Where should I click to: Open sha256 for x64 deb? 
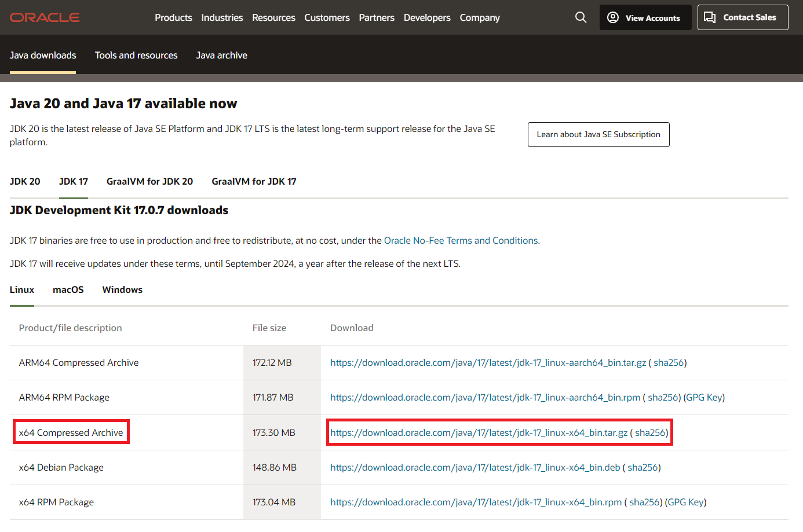pos(643,467)
